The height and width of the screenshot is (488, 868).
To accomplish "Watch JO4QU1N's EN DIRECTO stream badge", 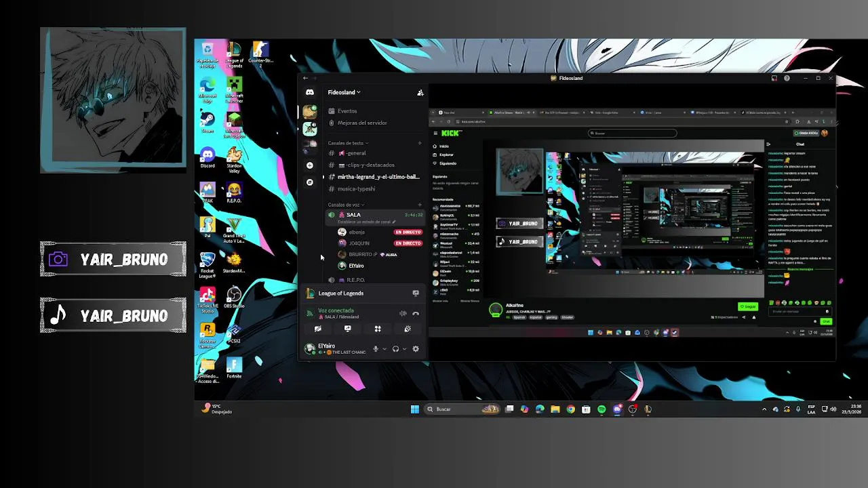I will tap(408, 243).
